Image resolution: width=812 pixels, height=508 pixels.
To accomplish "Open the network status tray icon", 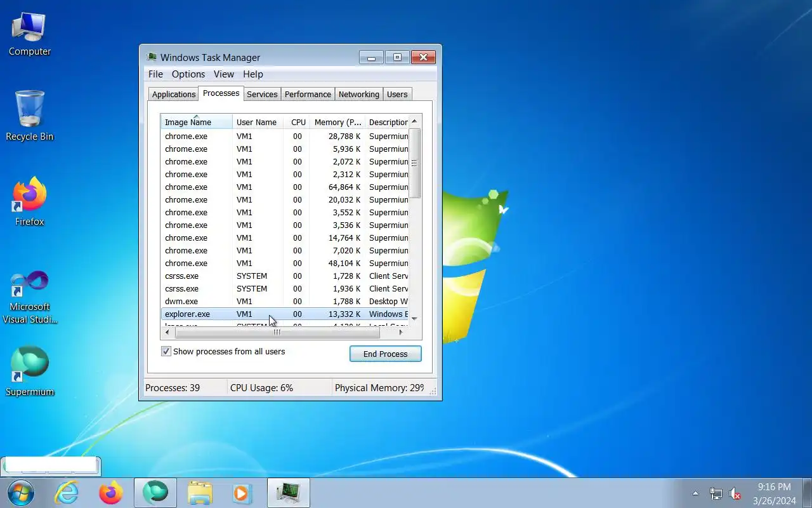I will pyautogui.click(x=716, y=493).
